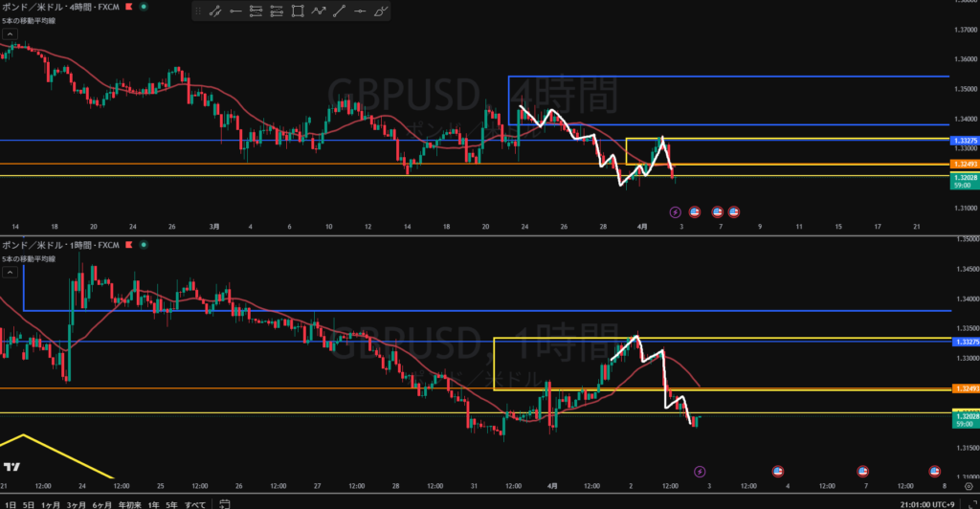Screen dimensions: 980x509
Task: Grab the floating drawing toolbar drag handle
Action: [x=198, y=12]
